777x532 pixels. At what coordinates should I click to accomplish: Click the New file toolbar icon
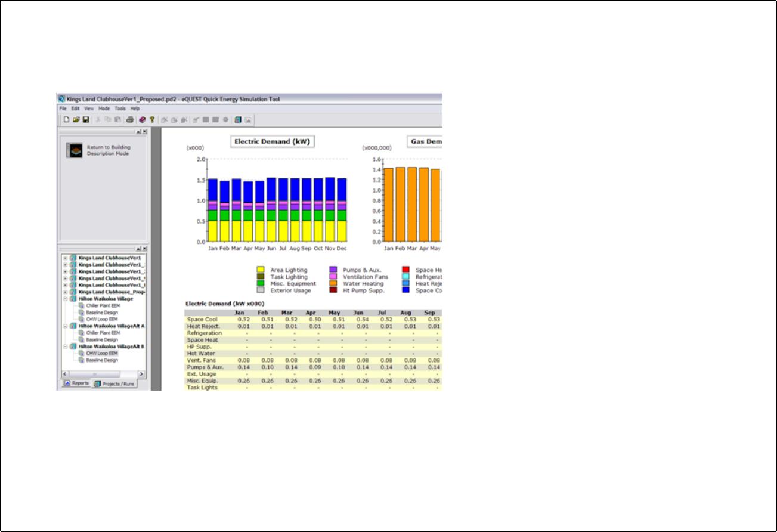(67, 120)
